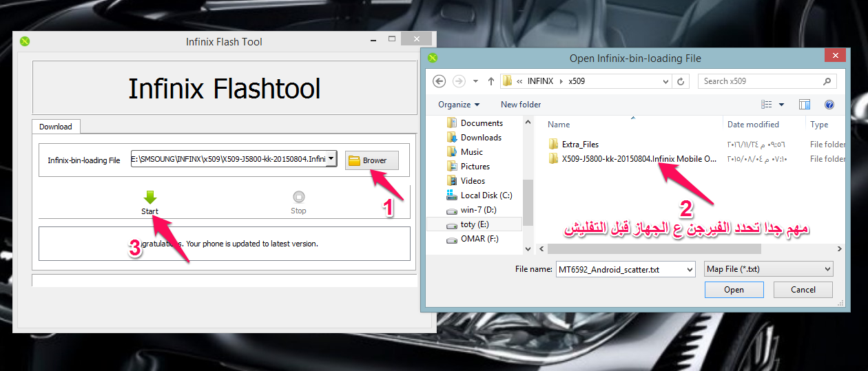Click the Downloads folder icon
868x371 pixels.
pos(452,138)
